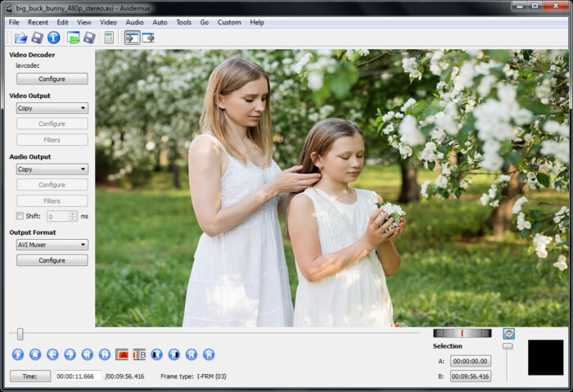Screen dimensions: 573x392
Task: Expand the Video Output codec dropdown
Action: (52, 108)
